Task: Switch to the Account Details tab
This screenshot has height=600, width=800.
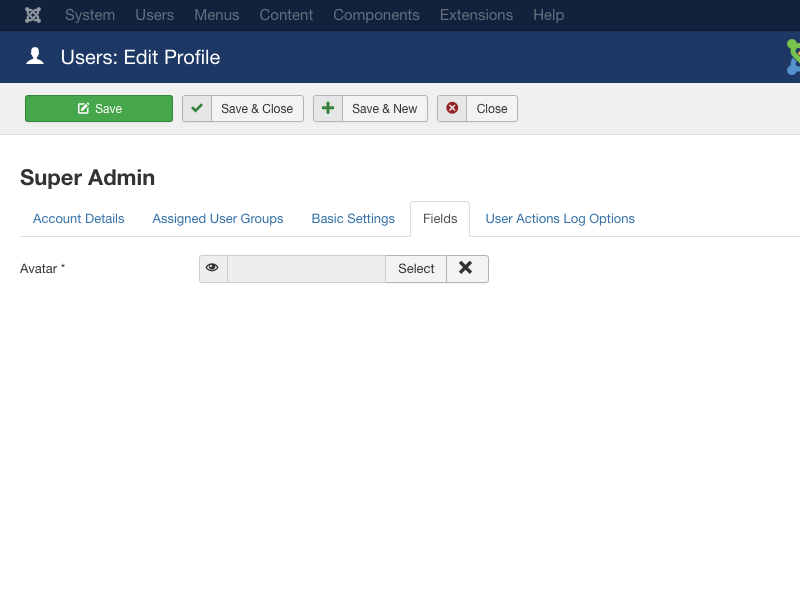Action: point(79,218)
